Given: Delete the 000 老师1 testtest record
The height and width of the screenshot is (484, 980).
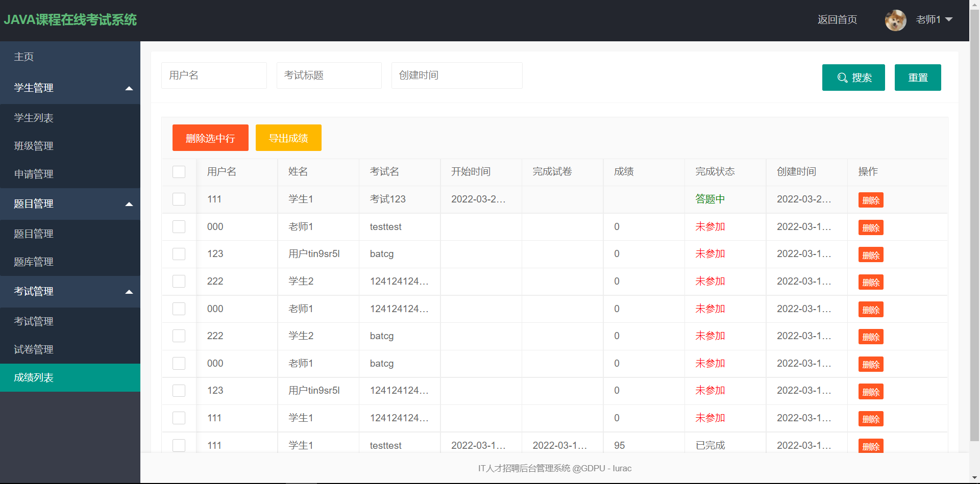Looking at the screenshot, I should 871,227.
